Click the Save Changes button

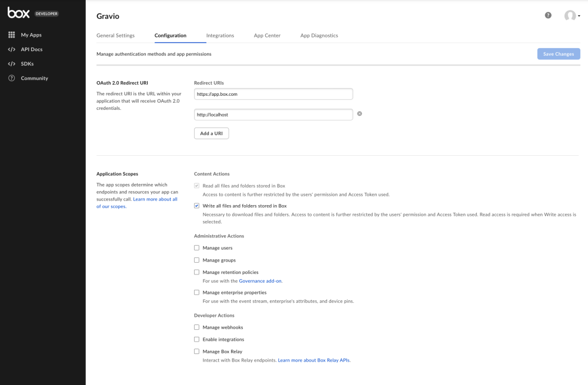click(x=558, y=53)
